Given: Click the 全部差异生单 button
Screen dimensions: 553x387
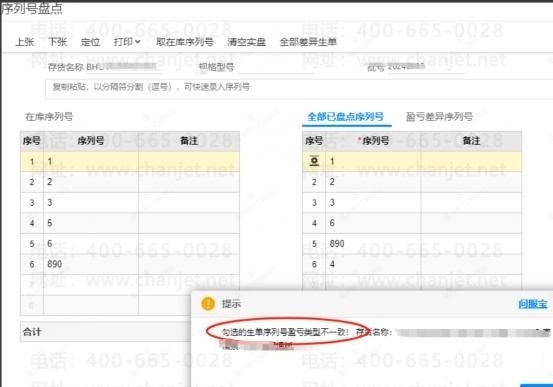Looking at the screenshot, I should click(x=308, y=42).
